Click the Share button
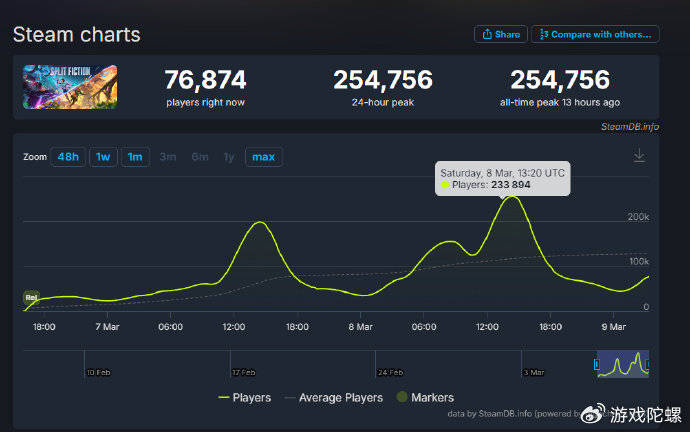This screenshot has width=690, height=432. click(x=500, y=34)
